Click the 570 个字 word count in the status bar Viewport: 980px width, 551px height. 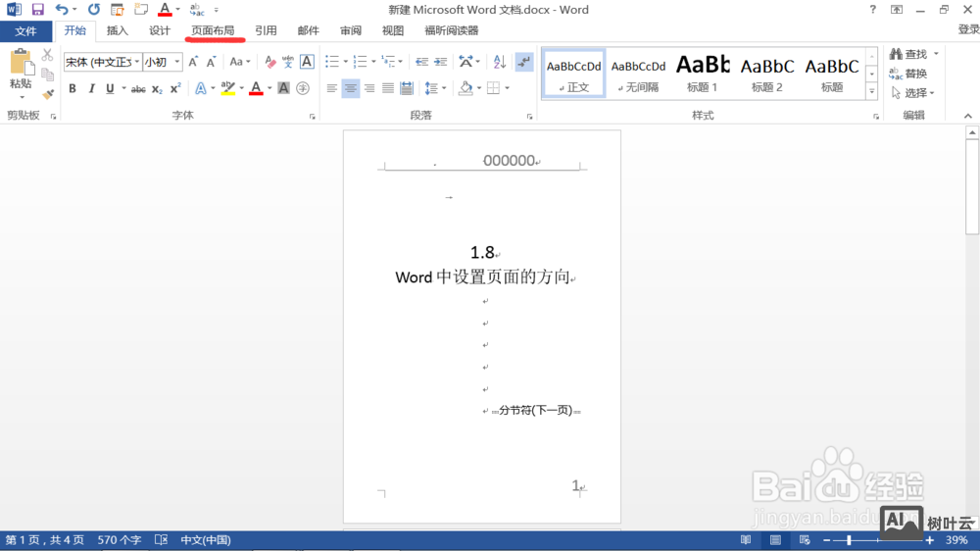click(120, 540)
